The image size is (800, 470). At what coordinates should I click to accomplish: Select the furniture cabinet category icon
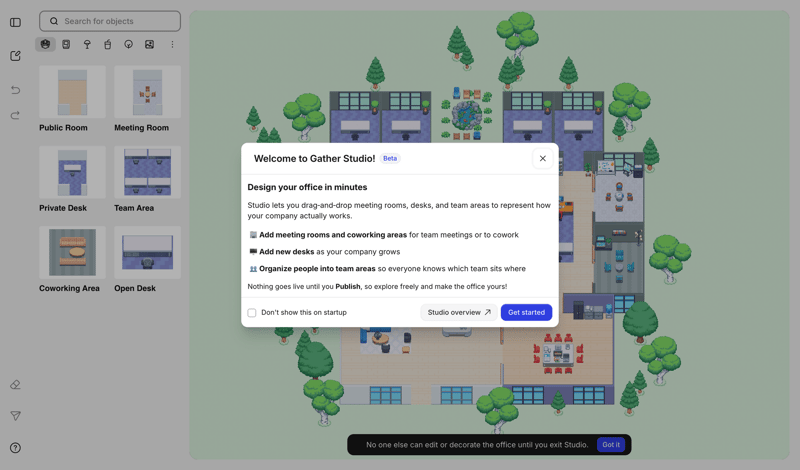66,44
